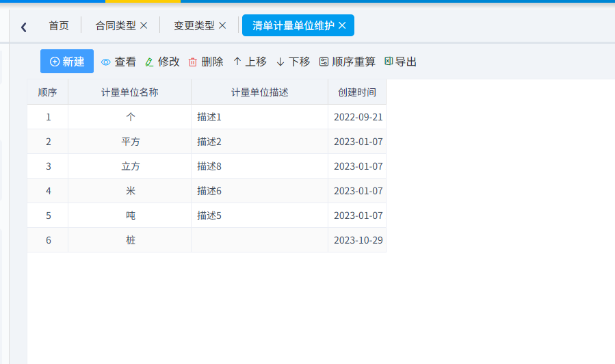
Task: Click the eye icon for 查看
Action: point(105,62)
